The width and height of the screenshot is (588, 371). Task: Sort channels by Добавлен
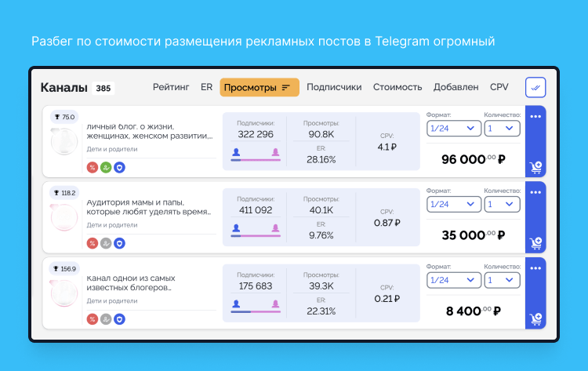tap(456, 87)
